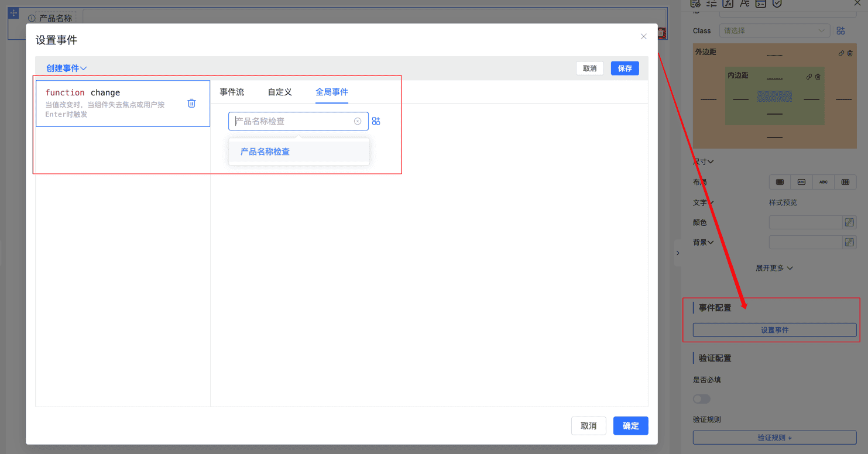Click the grid-plus icon beside the Class dropdown
868x454 pixels.
tap(840, 31)
